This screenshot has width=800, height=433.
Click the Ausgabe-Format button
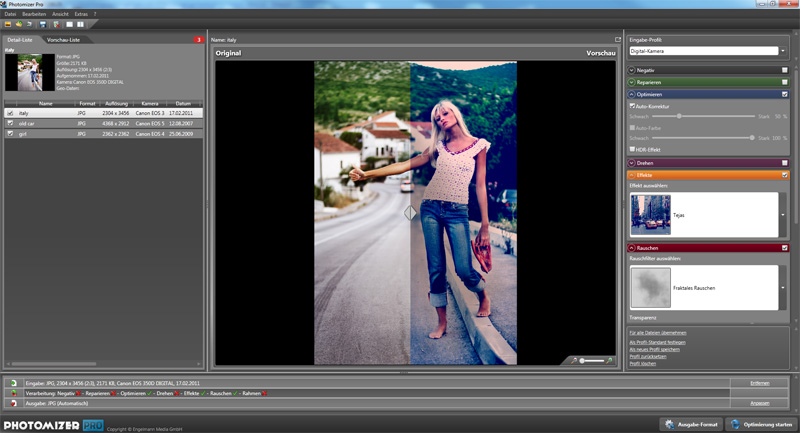coord(691,424)
